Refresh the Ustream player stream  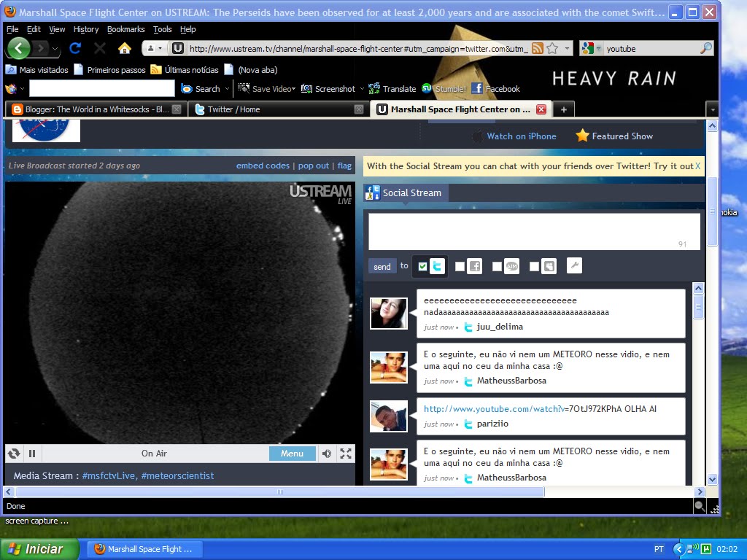tap(14, 454)
